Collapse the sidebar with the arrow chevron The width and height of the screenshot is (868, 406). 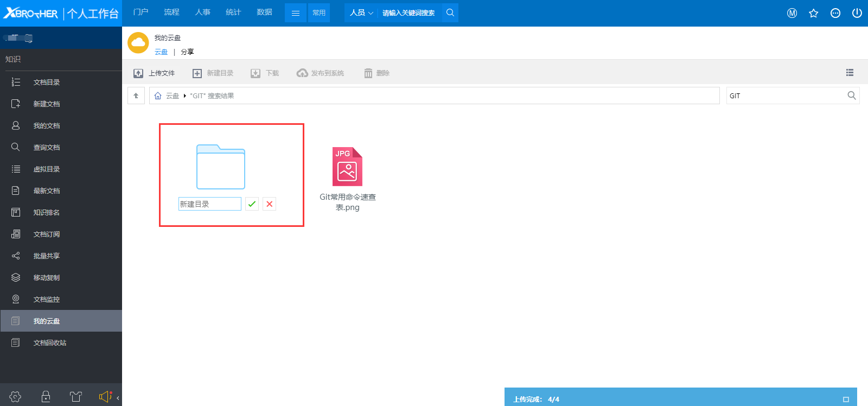[x=118, y=398]
